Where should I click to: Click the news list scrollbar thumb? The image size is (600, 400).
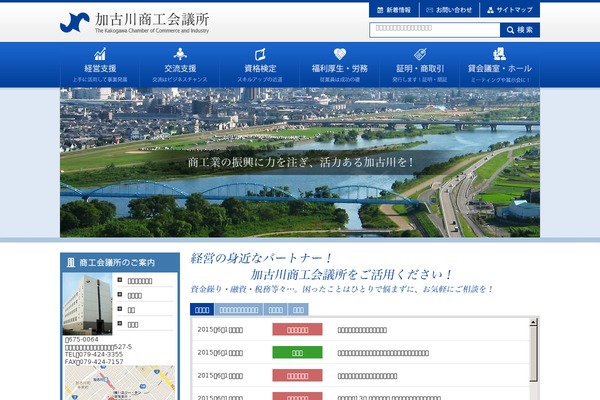click(x=533, y=354)
